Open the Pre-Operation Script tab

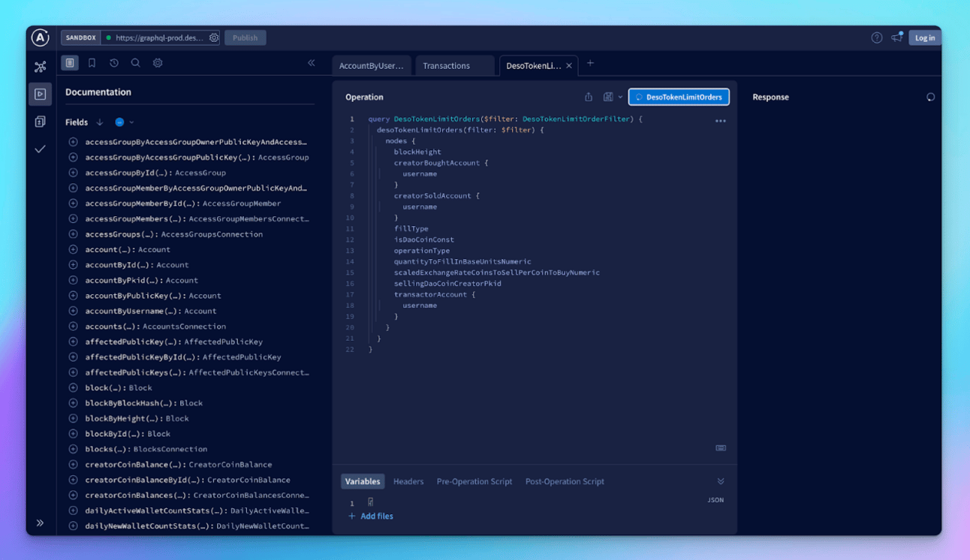tap(474, 481)
